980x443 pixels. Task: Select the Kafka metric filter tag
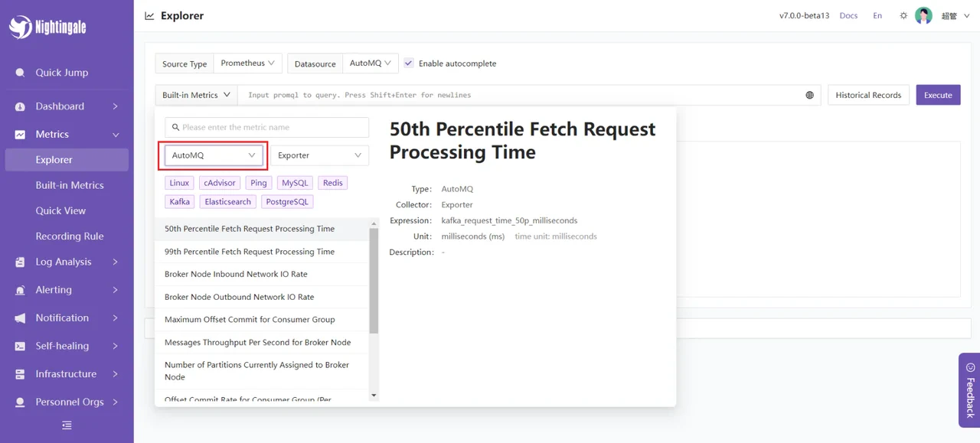[178, 201]
